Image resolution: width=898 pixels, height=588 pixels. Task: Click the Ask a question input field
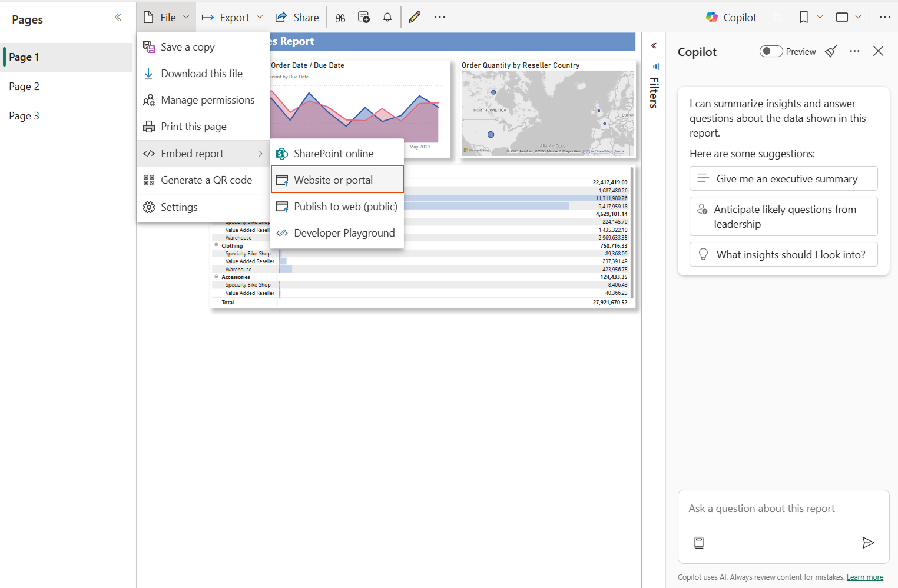tap(783, 509)
